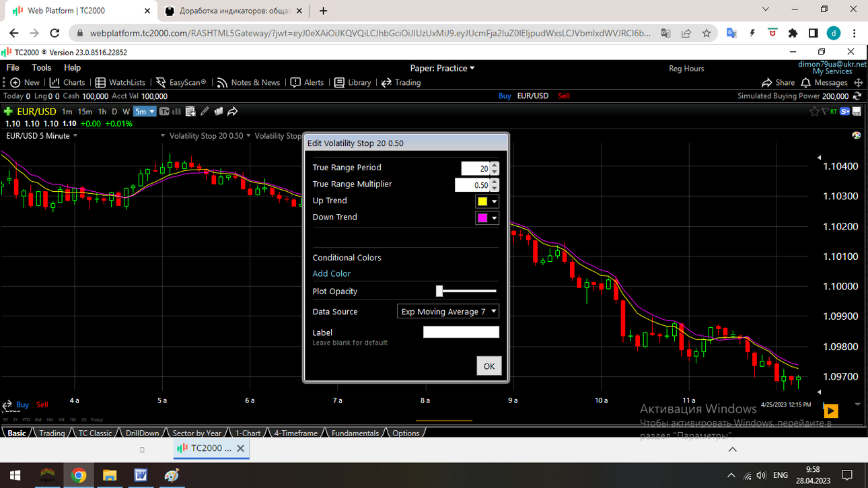Refresh Simulated Buying Power
Image resolution: width=868 pixels, height=488 pixels.
coord(857,96)
